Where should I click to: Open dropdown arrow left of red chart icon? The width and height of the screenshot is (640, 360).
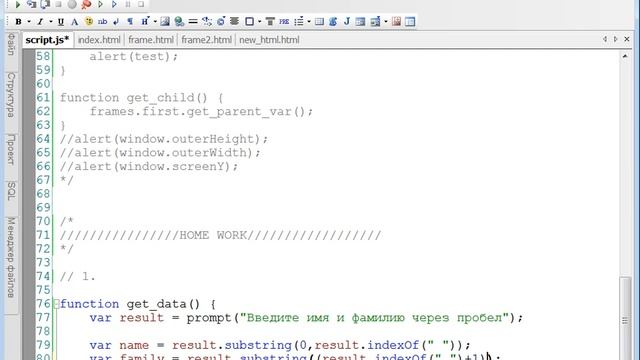click(x=386, y=22)
